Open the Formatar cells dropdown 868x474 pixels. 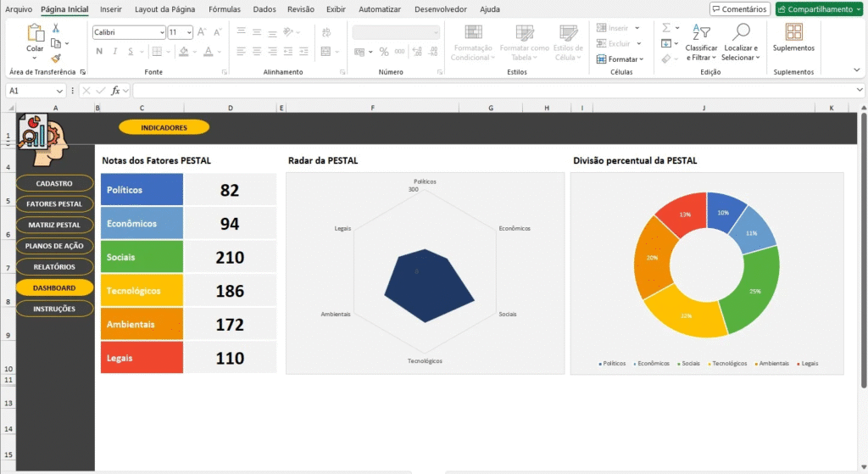(621, 59)
